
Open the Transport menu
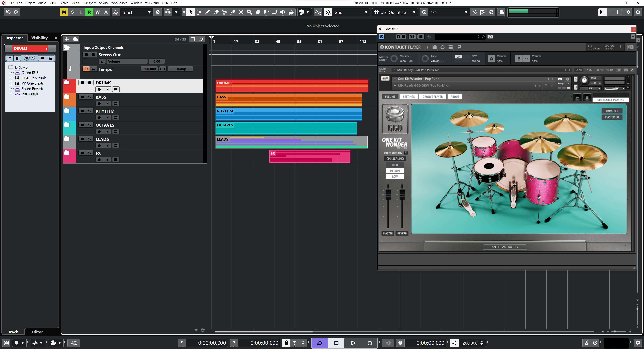click(x=89, y=3)
